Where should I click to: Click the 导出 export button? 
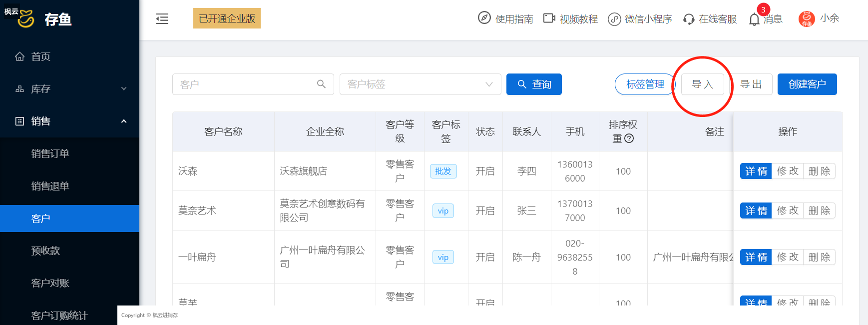751,84
